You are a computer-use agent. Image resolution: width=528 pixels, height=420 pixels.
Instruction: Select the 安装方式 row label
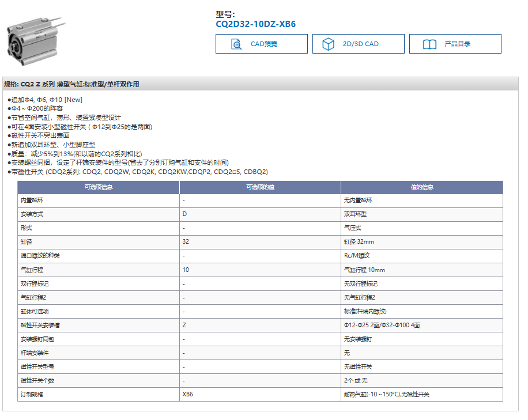pyautogui.click(x=32, y=214)
